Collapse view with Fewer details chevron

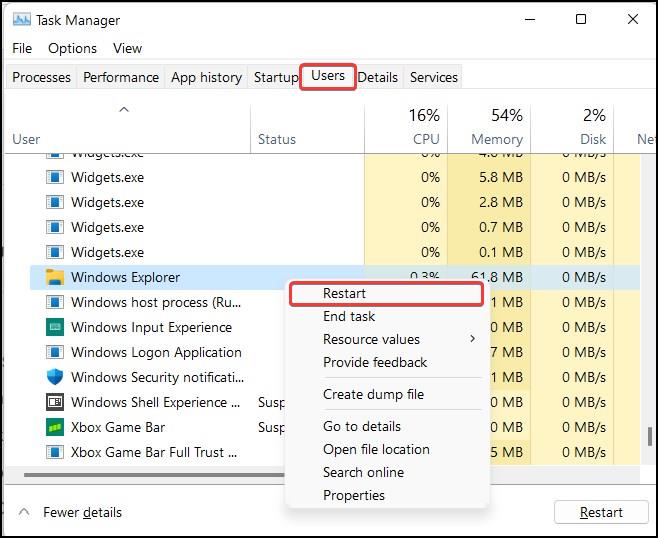[24, 512]
